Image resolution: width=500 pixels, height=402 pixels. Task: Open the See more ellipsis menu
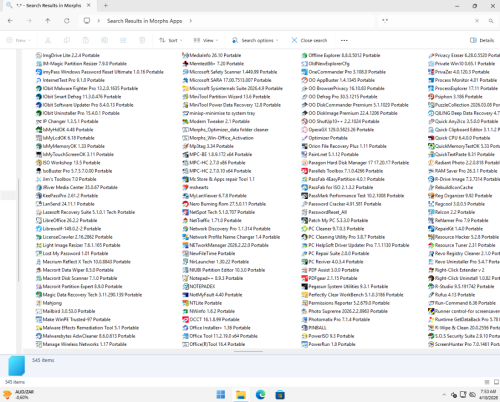pyautogui.click(x=344, y=40)
